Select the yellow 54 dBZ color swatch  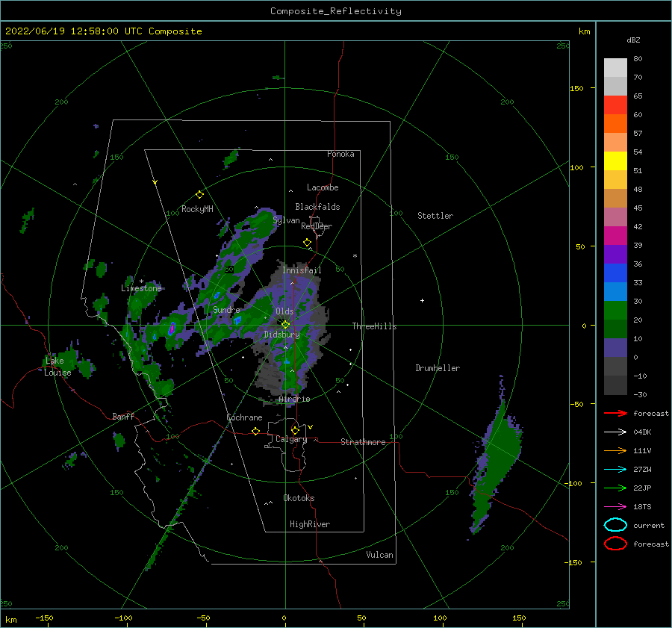615,161
